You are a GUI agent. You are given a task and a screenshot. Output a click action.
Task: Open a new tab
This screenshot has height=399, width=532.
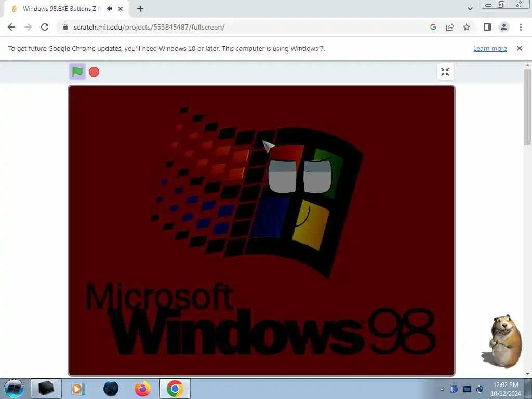(x=140, y=9)
